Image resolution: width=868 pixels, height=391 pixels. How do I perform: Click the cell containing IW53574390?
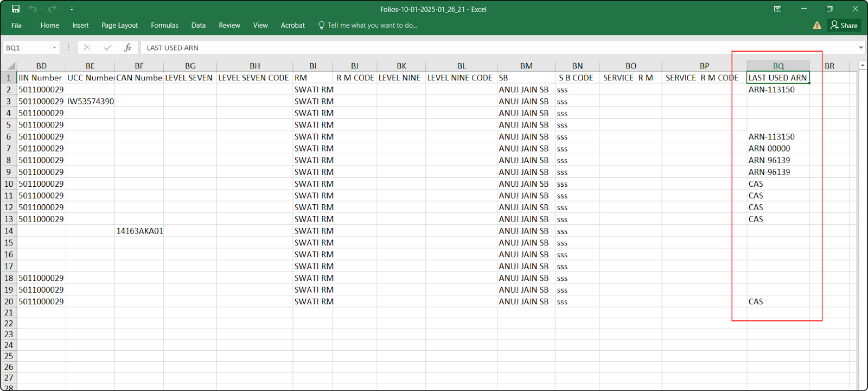click(91, 101)
